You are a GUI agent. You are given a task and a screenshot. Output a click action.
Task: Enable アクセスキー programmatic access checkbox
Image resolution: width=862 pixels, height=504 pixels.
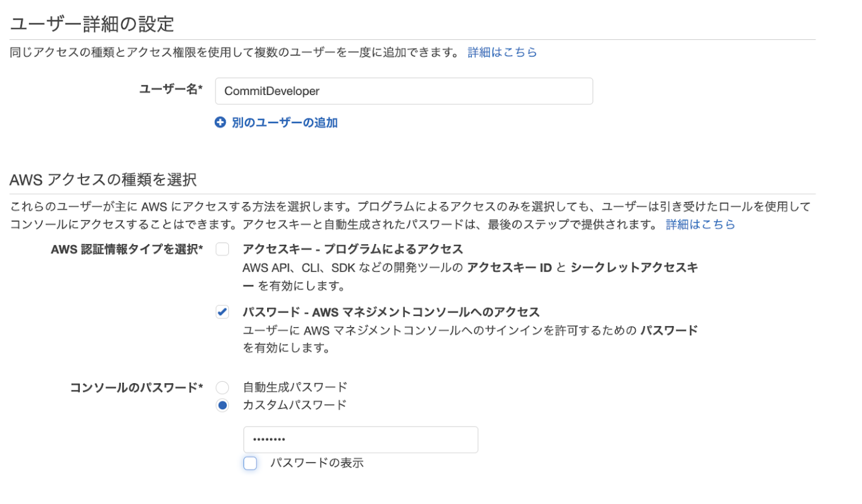coord(222,249)
